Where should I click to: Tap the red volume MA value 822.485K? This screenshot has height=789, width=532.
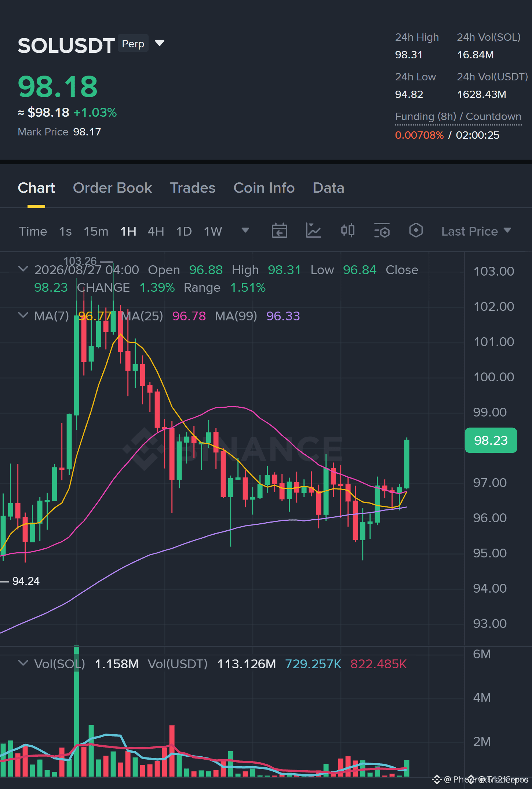[x=379, y=664]
